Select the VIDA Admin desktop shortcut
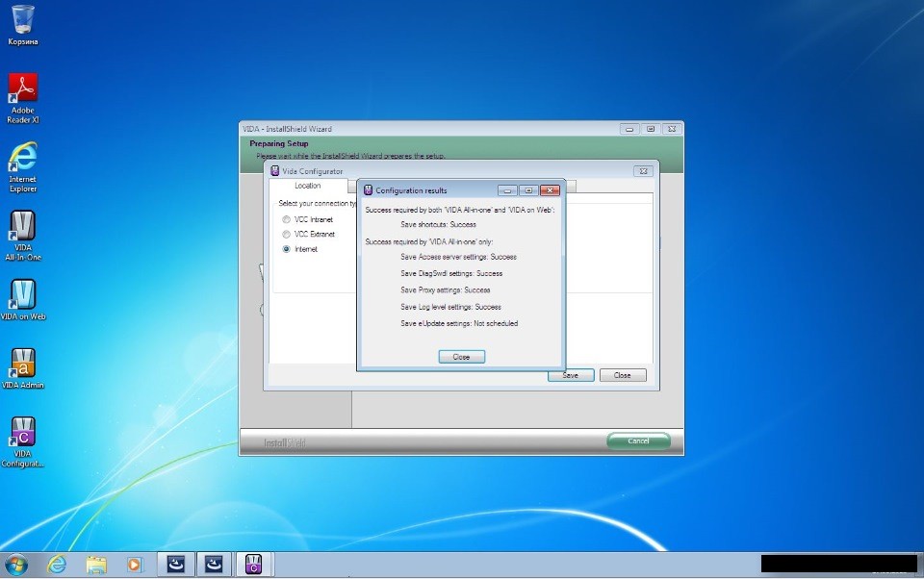The width and height of the screenshot is (924, 579). coord(23,368)
